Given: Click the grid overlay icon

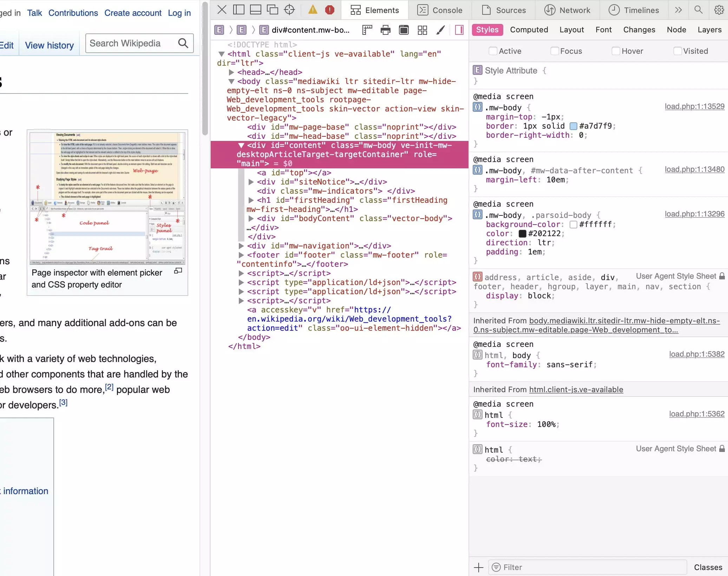Looking at the screenshot, I should tap(422, 30).
